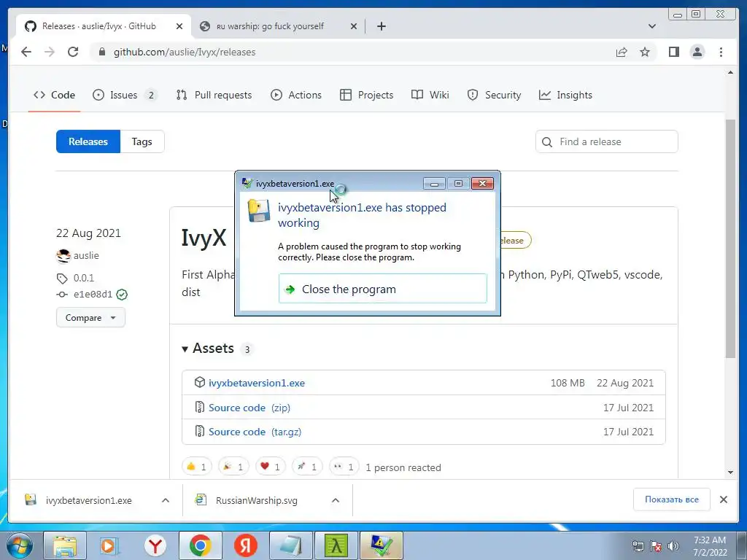Select the Releases toggle button
This screenshot has width=747, height=560.
tap(88, 141)
